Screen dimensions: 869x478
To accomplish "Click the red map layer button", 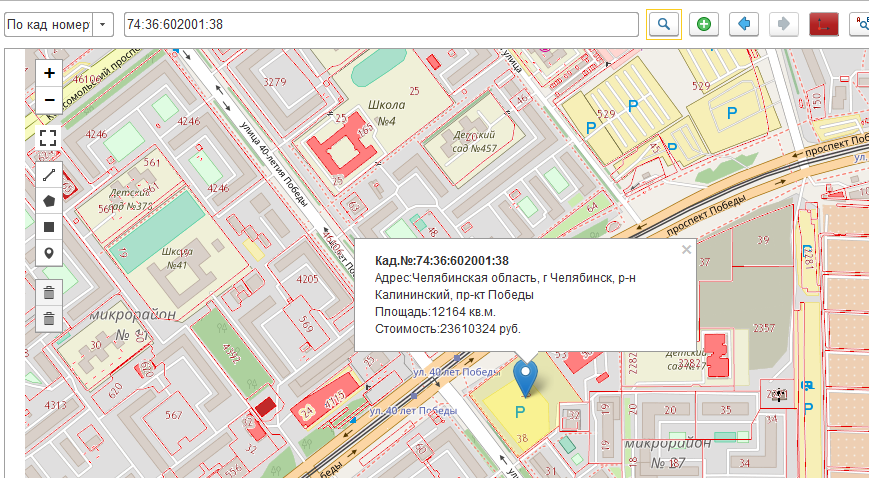I will pos(824,24).
